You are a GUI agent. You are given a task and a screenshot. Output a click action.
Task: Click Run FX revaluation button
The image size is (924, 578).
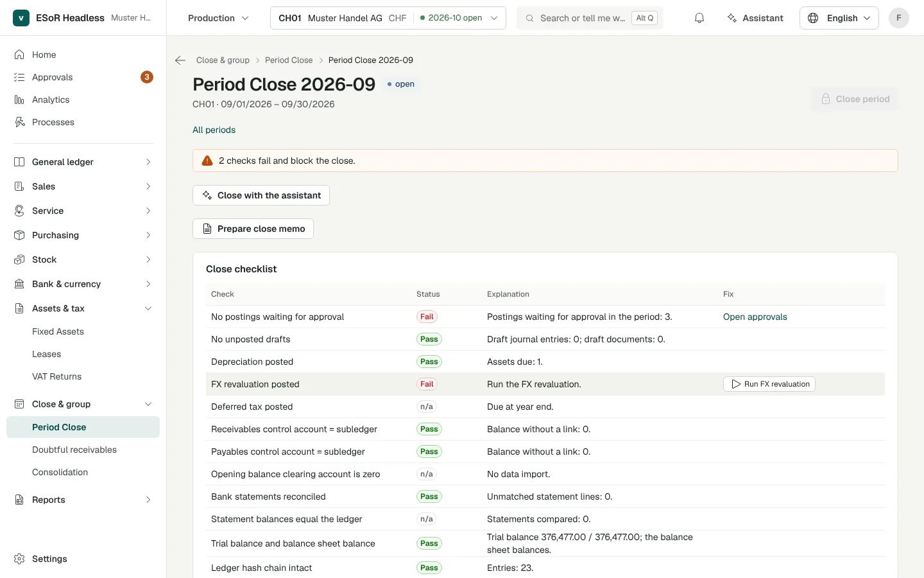pyautogui.click(x=769, y=384)
